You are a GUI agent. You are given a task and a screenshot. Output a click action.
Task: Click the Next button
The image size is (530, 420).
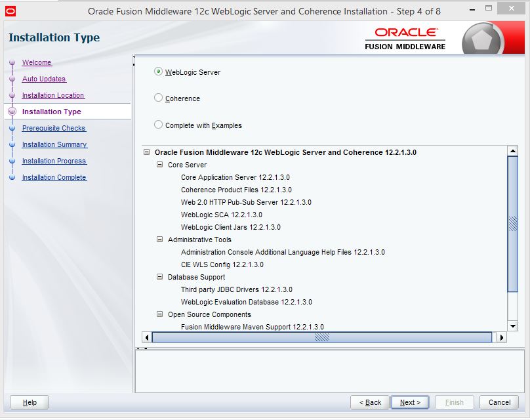[410, 402]
